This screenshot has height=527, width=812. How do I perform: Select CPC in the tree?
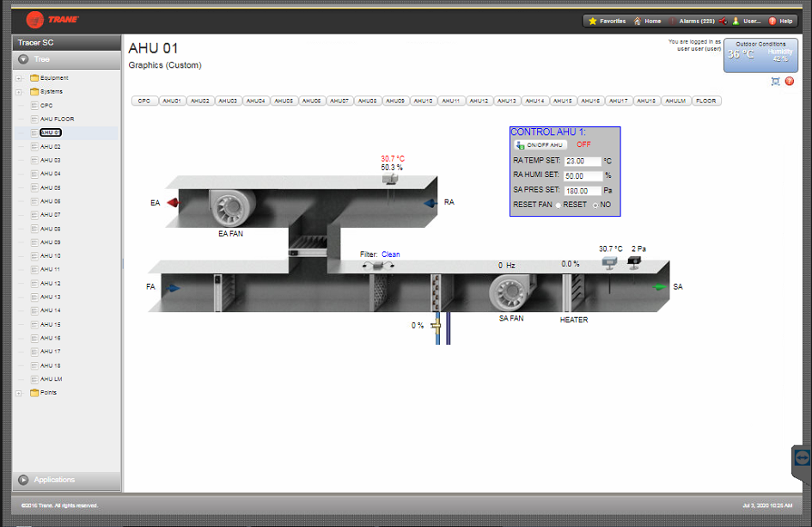pos(46,105)
